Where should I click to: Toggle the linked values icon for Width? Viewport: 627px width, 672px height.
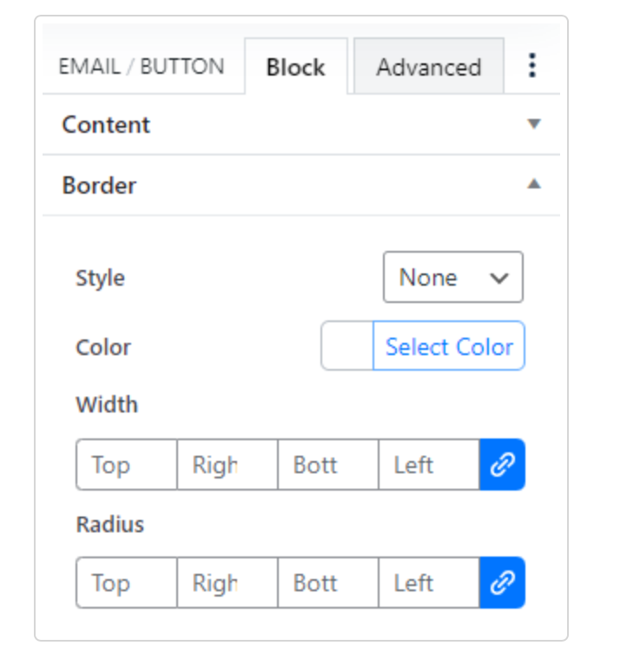pyautogui.click(x=502, y=464)
